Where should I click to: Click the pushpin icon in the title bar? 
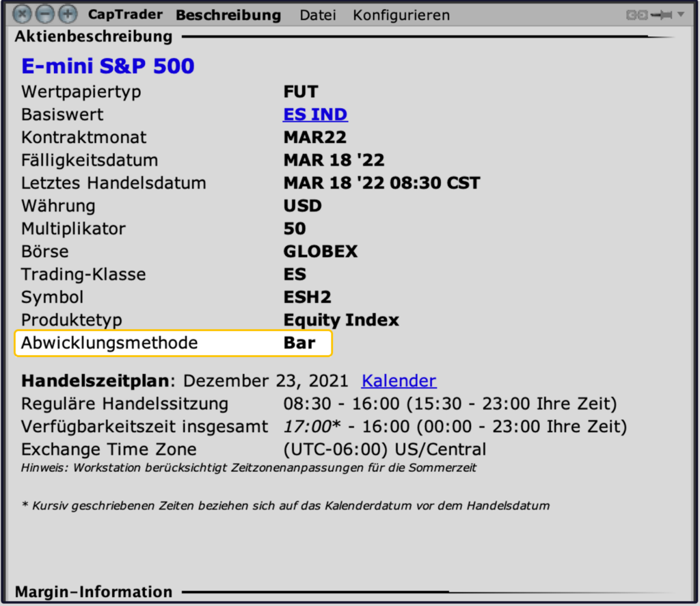662,15
